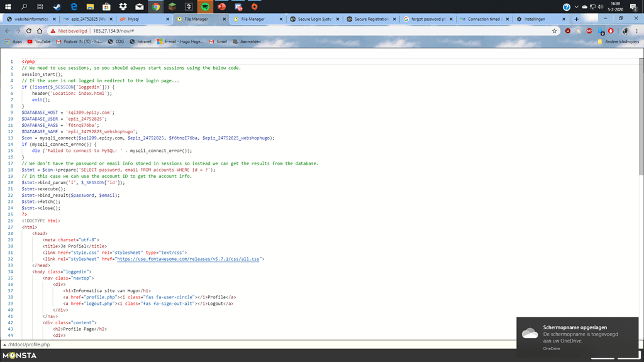Open a new tab with plus button
This screenshot has width=644, height=362.
tap(576, 19)
